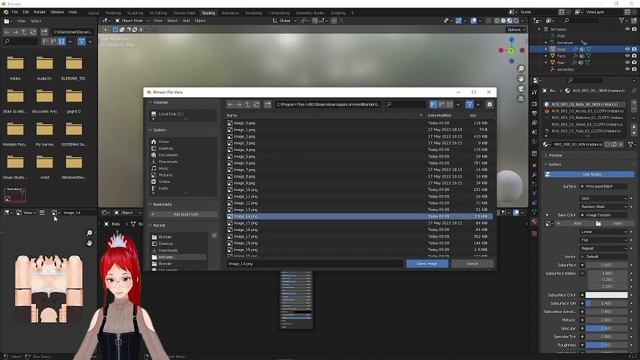Image resolution: width=640 pixels, height=360 pixels.
Task: Switch to the Shading workspace tab
Action: coord(208,13)
